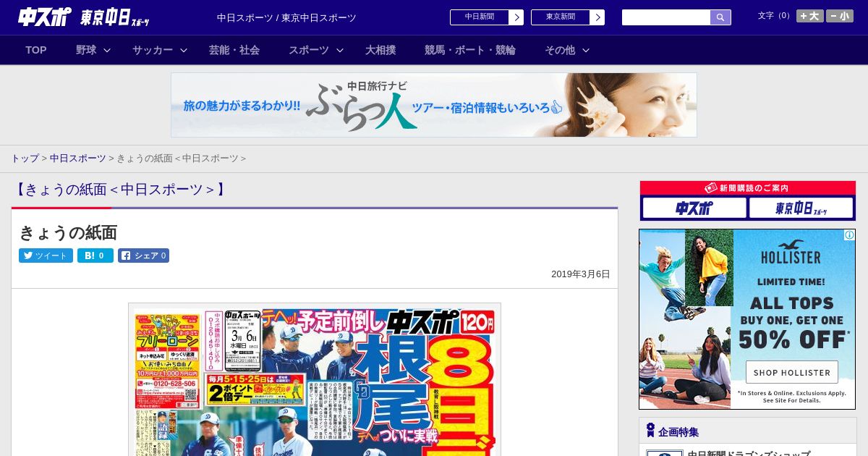Click arrow beside 中日新聞
868x456 pixels.
tap(516, 17)
